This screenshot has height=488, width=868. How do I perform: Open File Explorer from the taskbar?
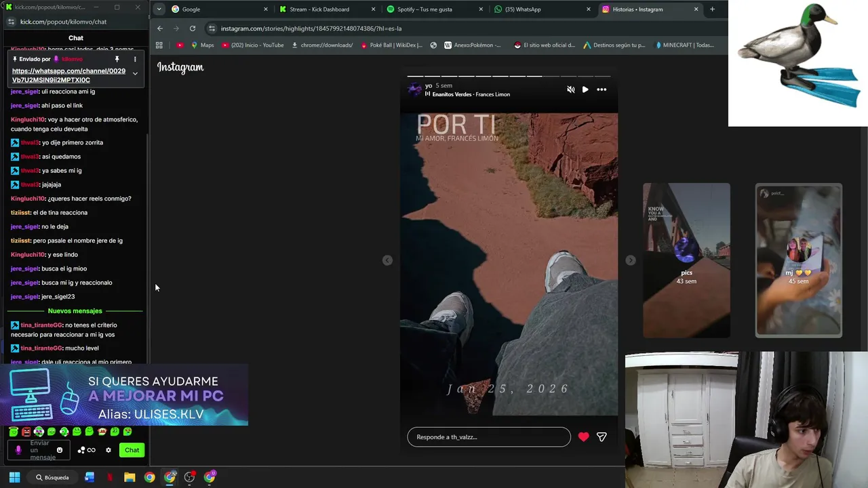[x=130, y=477]
